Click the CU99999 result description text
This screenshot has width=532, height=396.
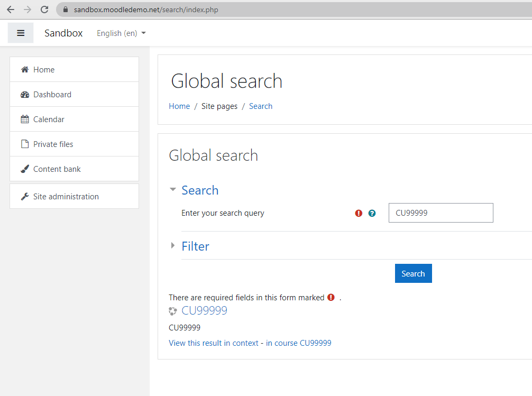click(x=185, y=327)
